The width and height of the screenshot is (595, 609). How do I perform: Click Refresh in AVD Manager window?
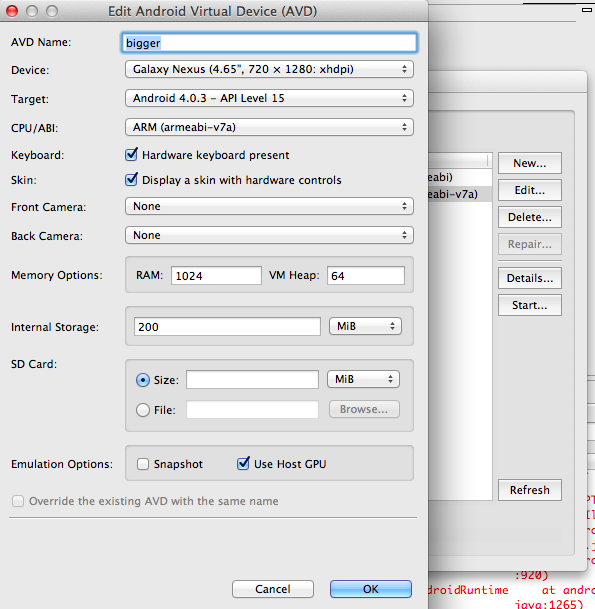[530, 490]
